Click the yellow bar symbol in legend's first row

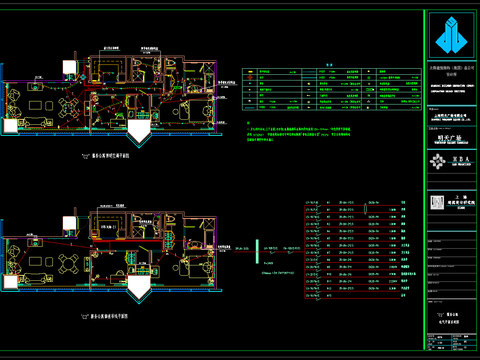[250, 71]
